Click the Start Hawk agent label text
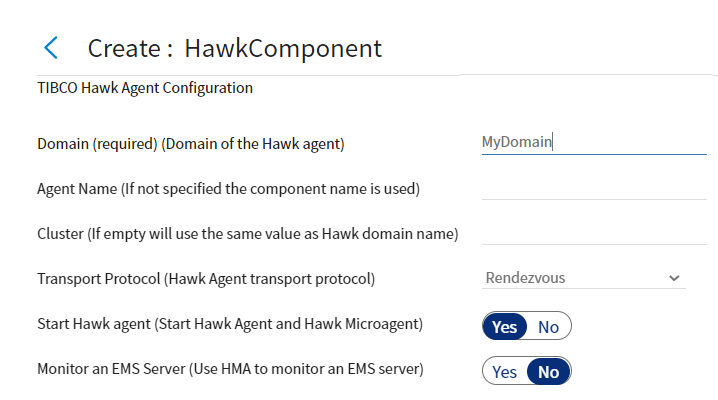This screenshot has width=718, height=400. click(231, 324)
